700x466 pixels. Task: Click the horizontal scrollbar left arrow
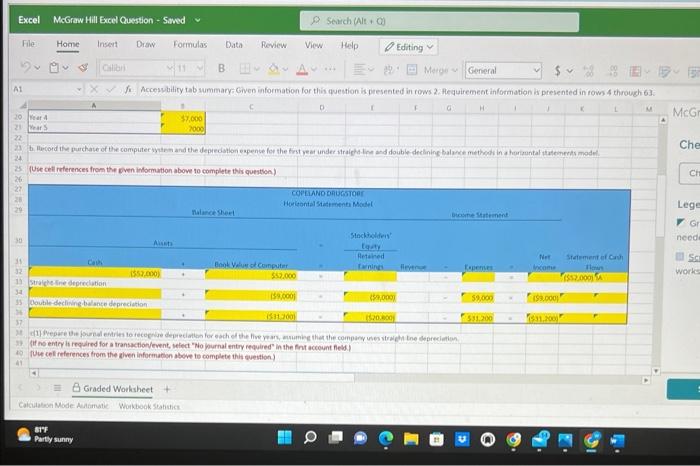[x=33, y=372]
